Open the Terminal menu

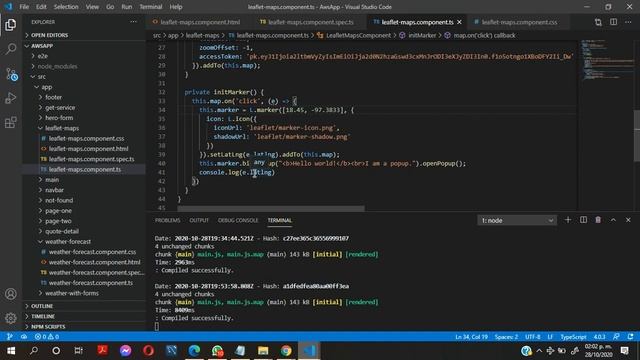coord(151,7)
